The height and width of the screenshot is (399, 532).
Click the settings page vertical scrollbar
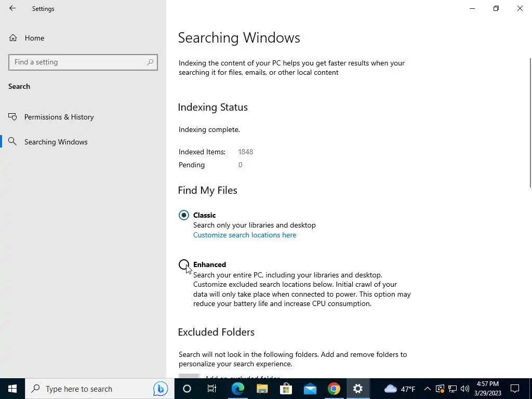coord(530,122)
